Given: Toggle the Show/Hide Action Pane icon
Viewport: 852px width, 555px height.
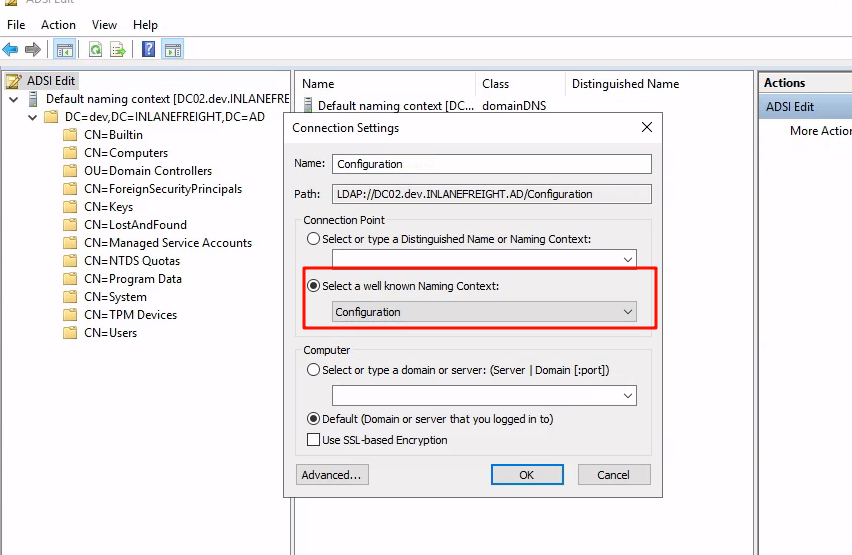Looking at the screenshot, I should click(172, 49).
